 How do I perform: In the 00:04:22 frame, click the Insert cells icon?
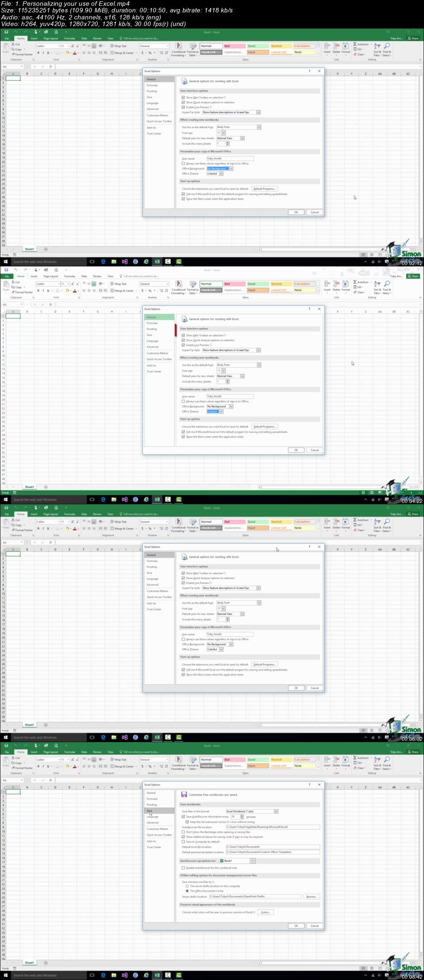tap(327, 284)
